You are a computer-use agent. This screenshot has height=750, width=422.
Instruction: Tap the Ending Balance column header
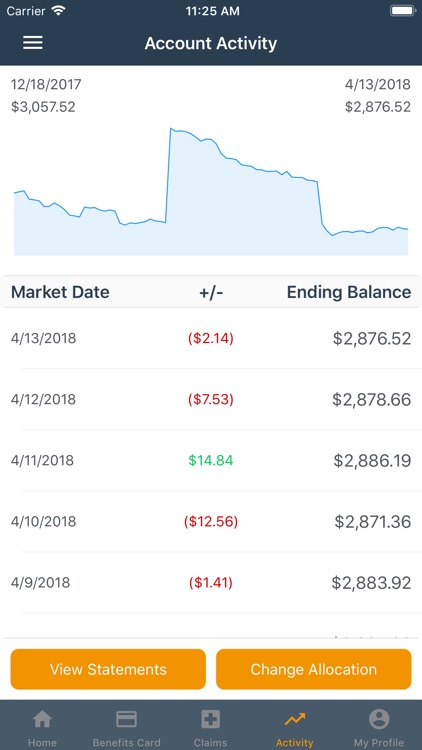point(349,292)
